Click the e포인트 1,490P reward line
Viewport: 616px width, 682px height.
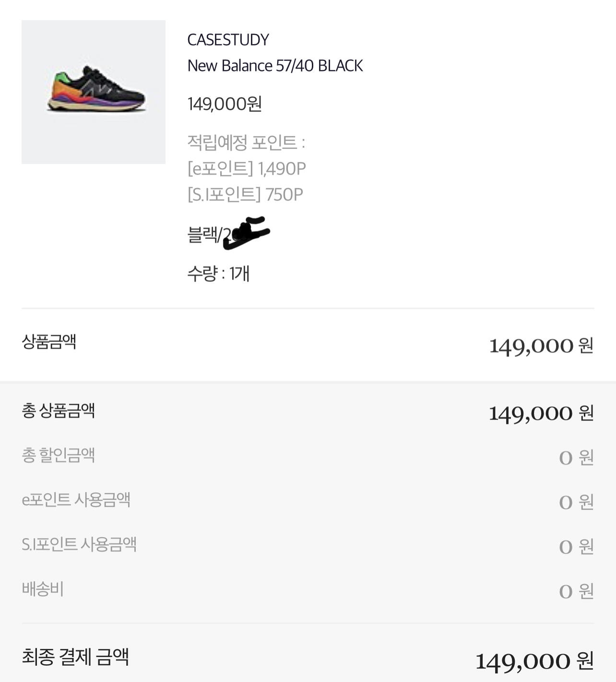point(247,168)
